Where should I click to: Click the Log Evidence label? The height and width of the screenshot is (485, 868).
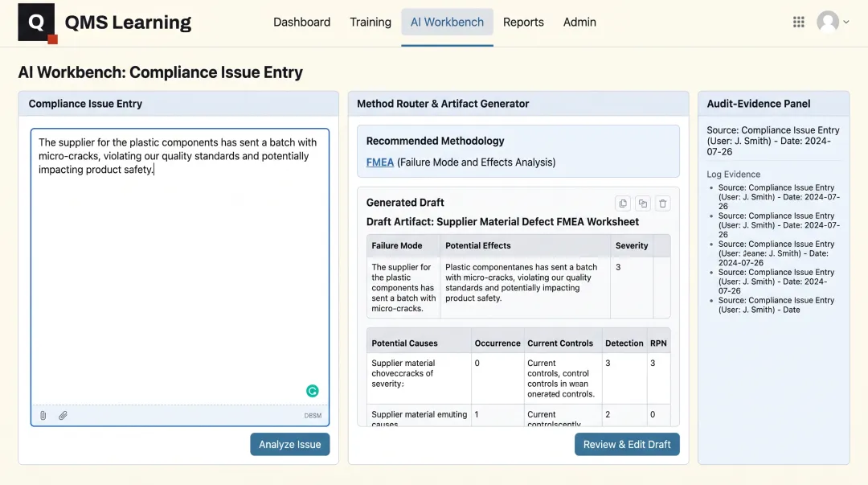734,174
